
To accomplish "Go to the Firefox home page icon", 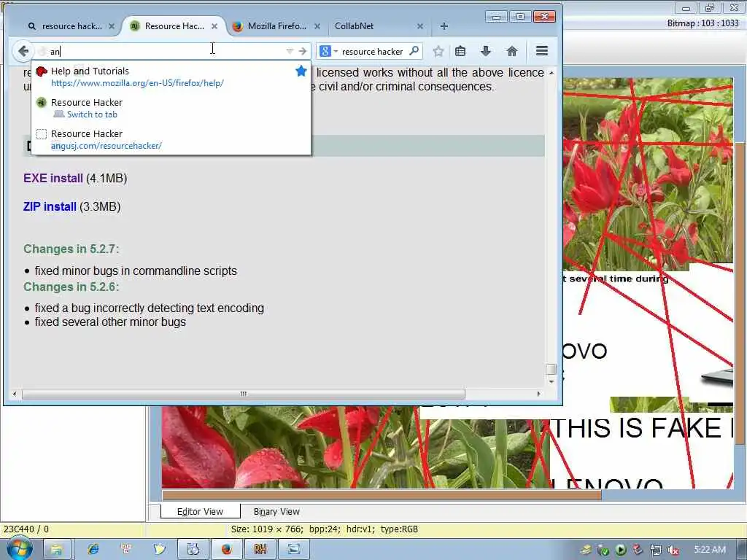I will click(x=511, y=51).
